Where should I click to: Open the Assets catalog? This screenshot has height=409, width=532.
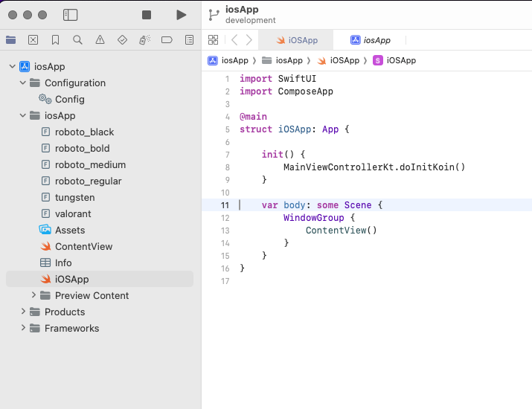click(100, 230)
